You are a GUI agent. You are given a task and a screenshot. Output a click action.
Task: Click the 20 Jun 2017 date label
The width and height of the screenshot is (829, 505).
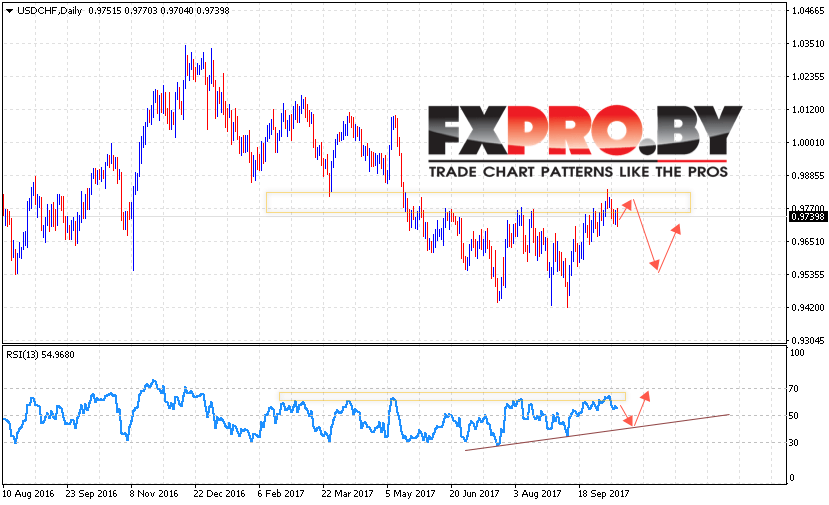coord(474,493)
